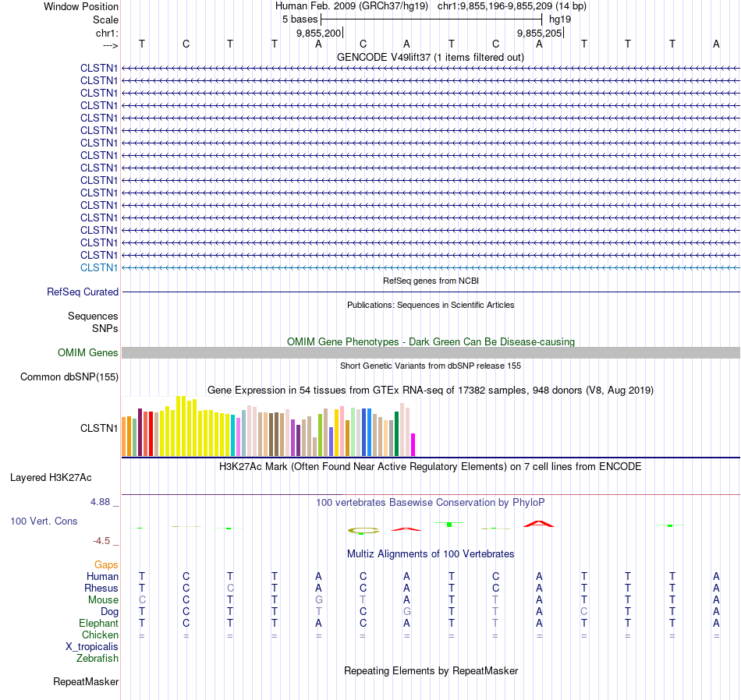The image size is (741, 700).
Task: Click the G mismatch base in Mouse row
Action: tap(318, 600)
